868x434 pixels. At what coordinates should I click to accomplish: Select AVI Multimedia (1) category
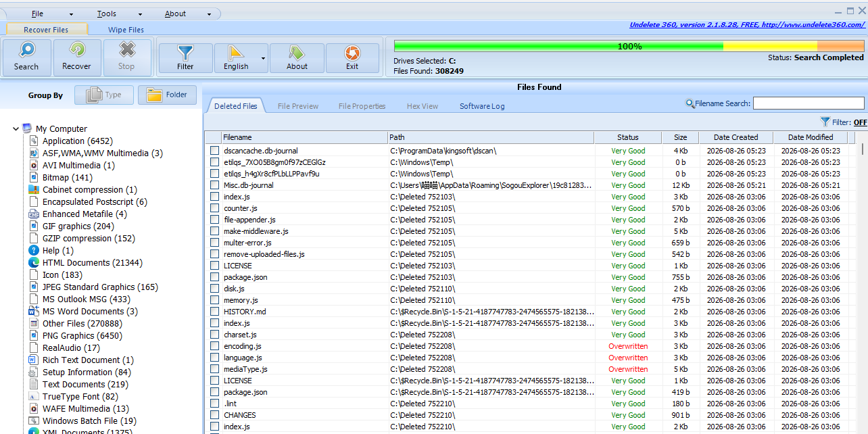(x=78, y=165)
